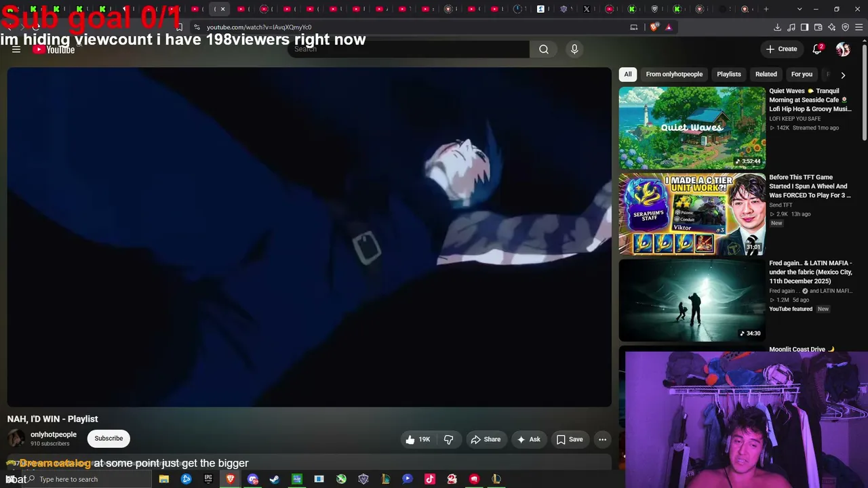Open the browser Downloads icon

coord(777,27)
